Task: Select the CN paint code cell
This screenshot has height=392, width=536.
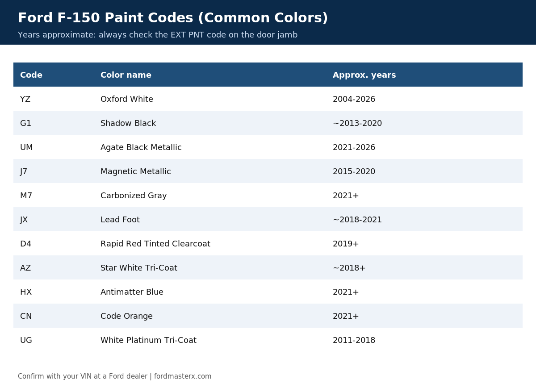Action: (x=26, y=316)
